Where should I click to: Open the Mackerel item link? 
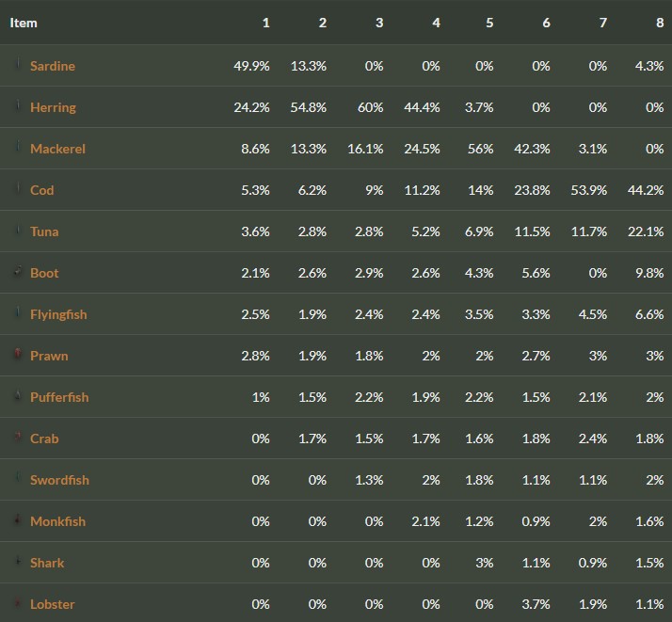tap(57, 149)
